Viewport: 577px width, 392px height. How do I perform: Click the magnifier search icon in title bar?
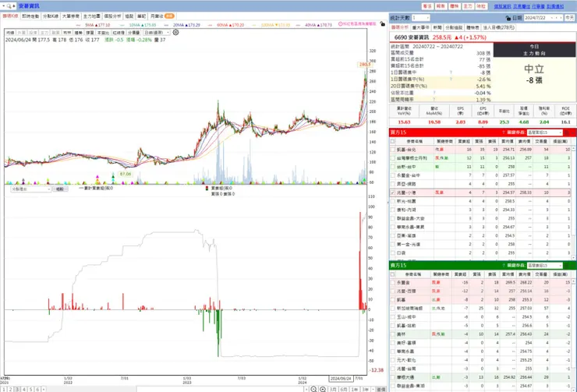coord(9,6)
